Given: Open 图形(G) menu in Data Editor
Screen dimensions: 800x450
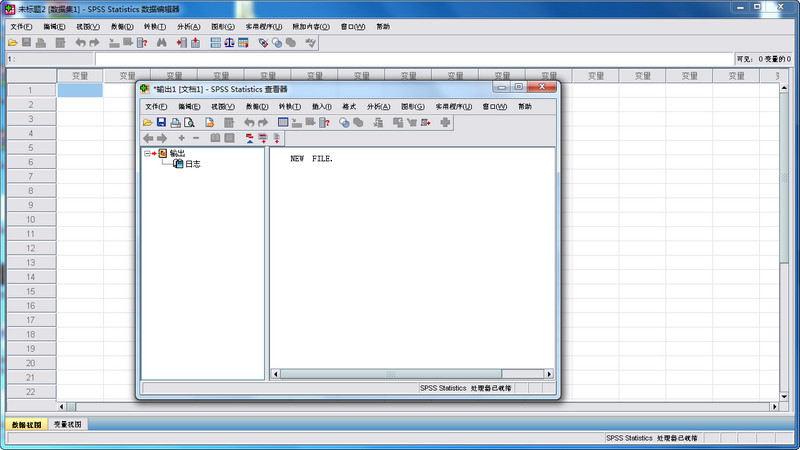Looking at the screenshot, I should 223,27.
